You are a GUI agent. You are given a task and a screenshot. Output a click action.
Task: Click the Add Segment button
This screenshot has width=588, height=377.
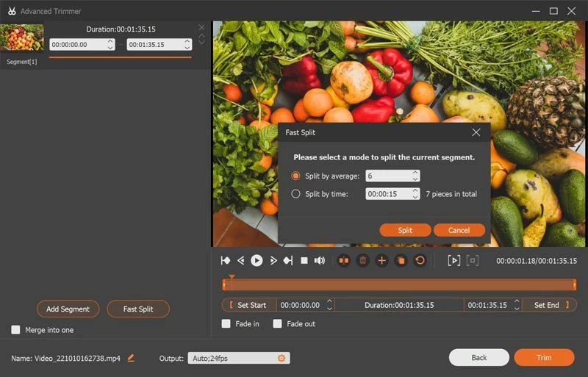(x=68, y=309)
